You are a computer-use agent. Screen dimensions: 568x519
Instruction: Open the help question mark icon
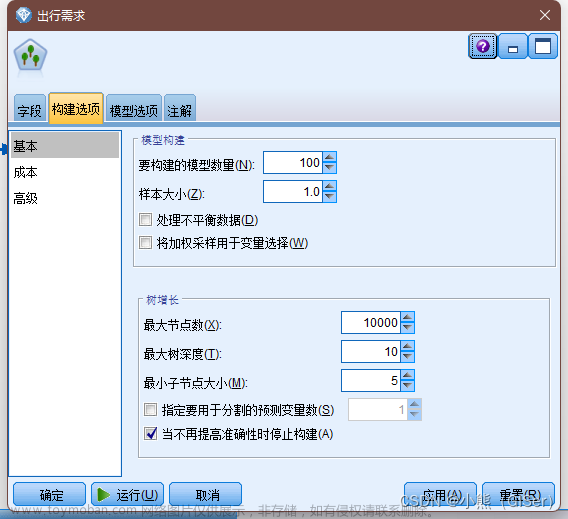(x=483, y=46)
